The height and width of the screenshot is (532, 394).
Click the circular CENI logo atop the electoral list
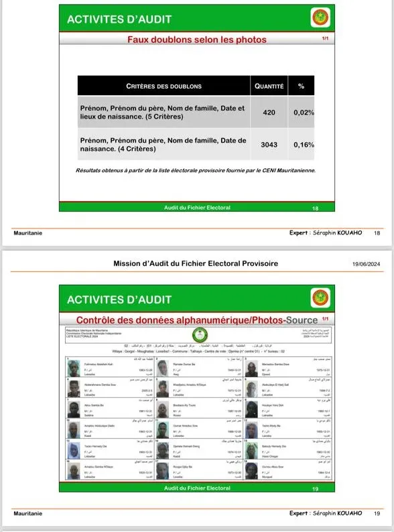(200, 335)
